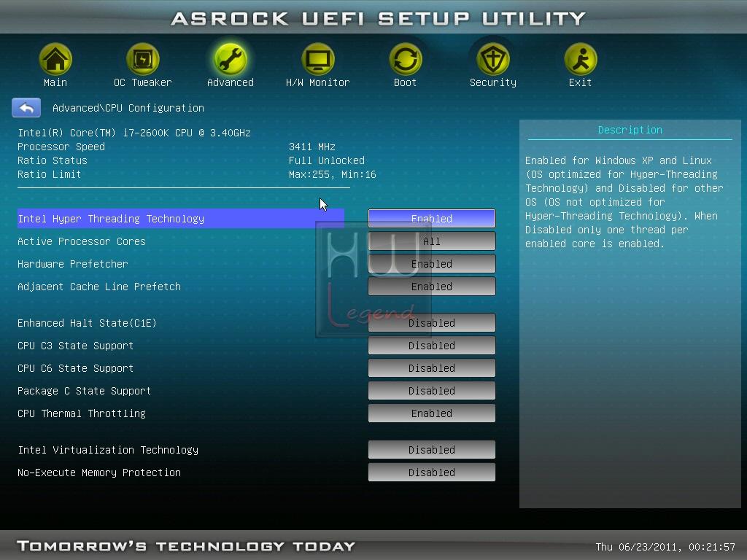This screenshot has height=560, width=747.
Task: Change CPU Thermal Throttling value
Action: pyautogui.click(x=432, y=413)
